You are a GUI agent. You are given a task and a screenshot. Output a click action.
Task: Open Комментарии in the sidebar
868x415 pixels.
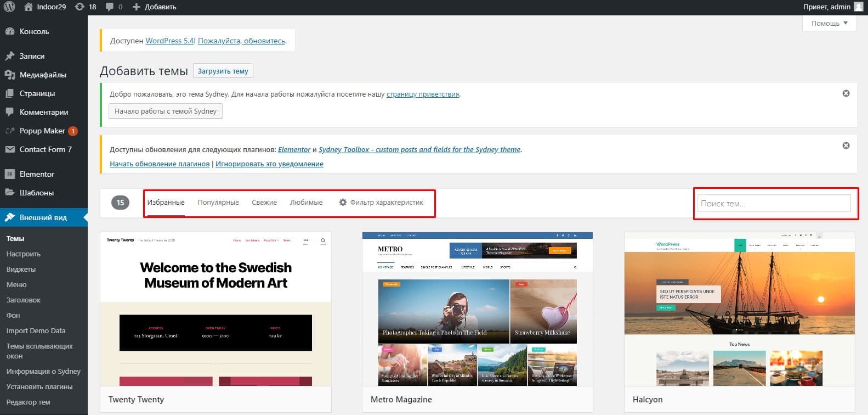click(x=44, y=112)
